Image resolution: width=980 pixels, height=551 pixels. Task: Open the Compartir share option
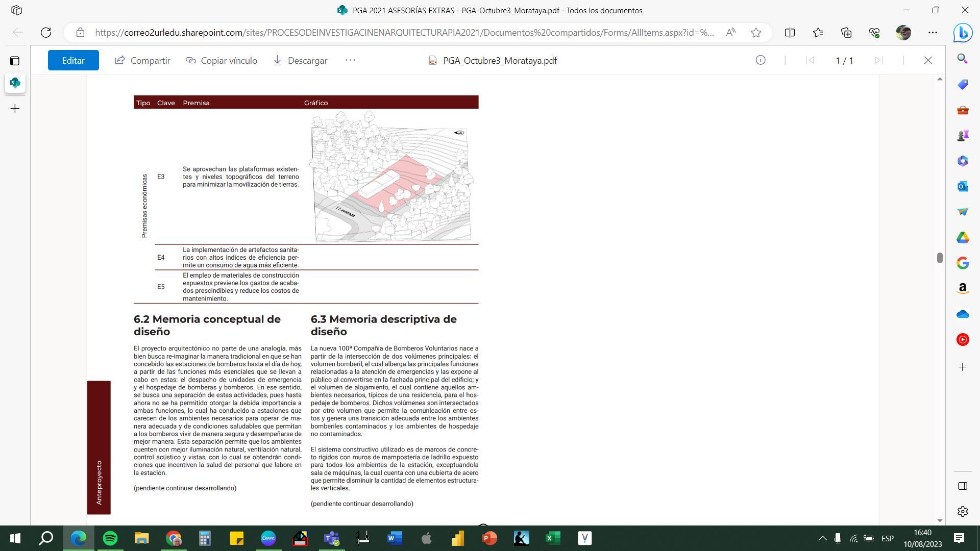[142, 60]
